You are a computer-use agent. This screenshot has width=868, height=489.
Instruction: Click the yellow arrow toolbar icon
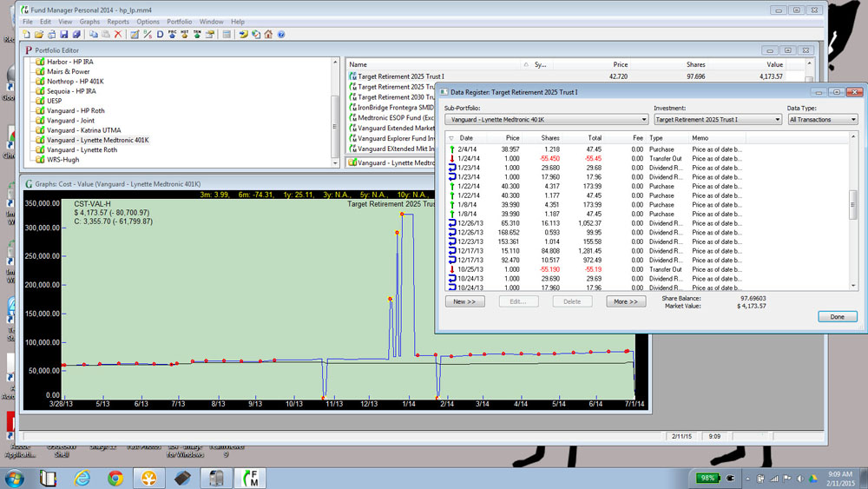[243, 35]
